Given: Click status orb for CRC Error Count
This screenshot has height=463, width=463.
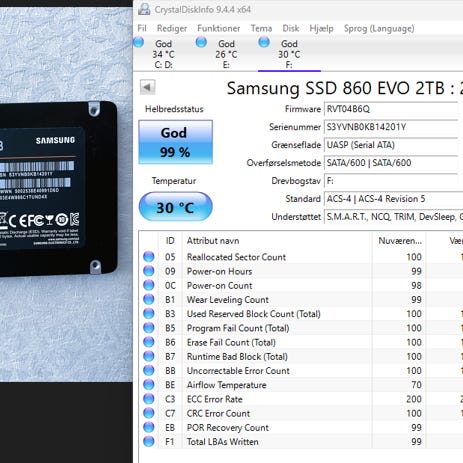Looking at the screenshot, I should click(x=149, y=413).
